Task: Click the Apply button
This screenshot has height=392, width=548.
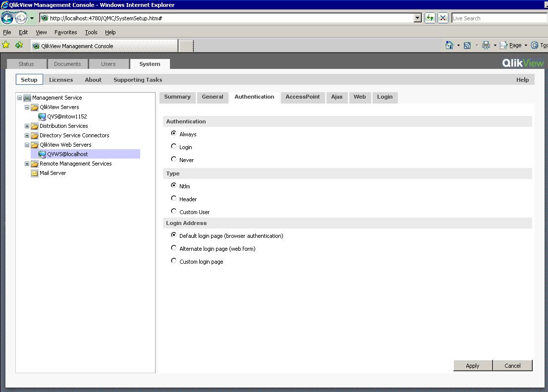Action: click(473, 365)
